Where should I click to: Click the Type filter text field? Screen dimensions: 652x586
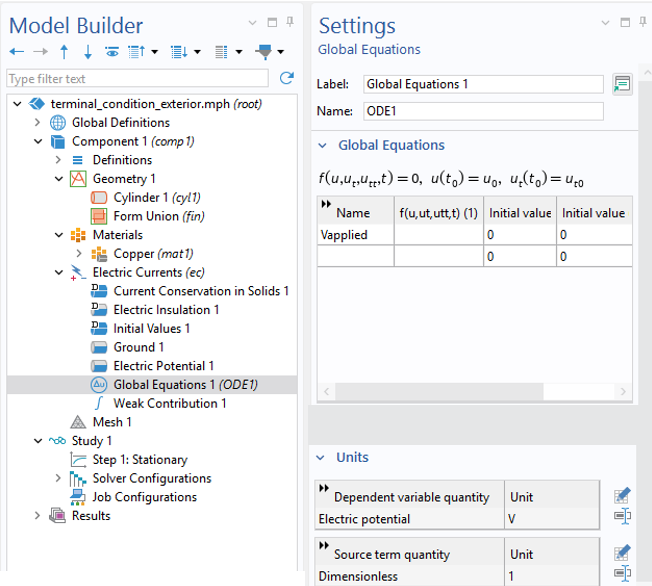coord(137,79)
